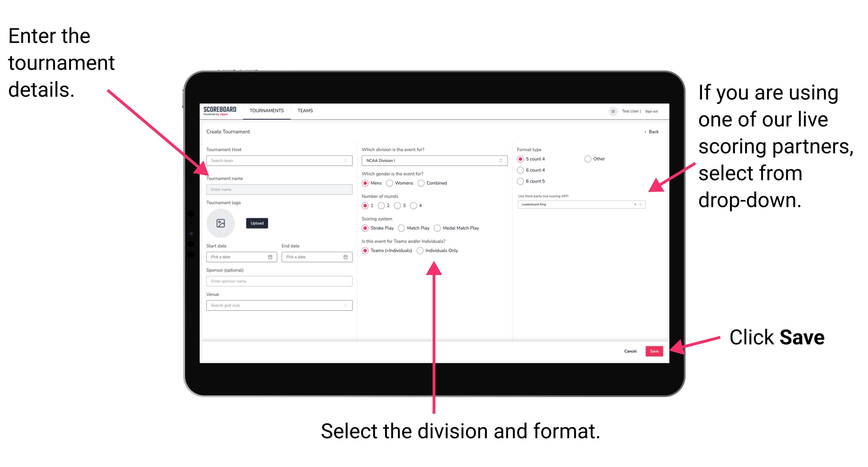868x467 pixels.
Task: Click the Save button
Action: tap(655, 351)
